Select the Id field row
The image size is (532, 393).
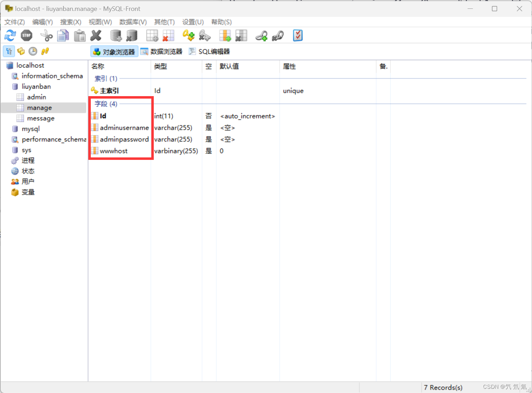tap(103, 116)
